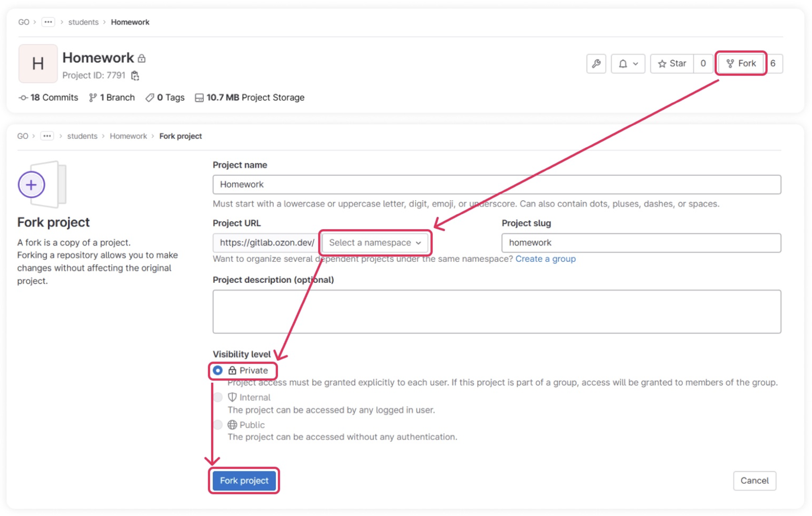
Task: Open Homework breadcrumb in fork page
Action: [x=128, y=136]
